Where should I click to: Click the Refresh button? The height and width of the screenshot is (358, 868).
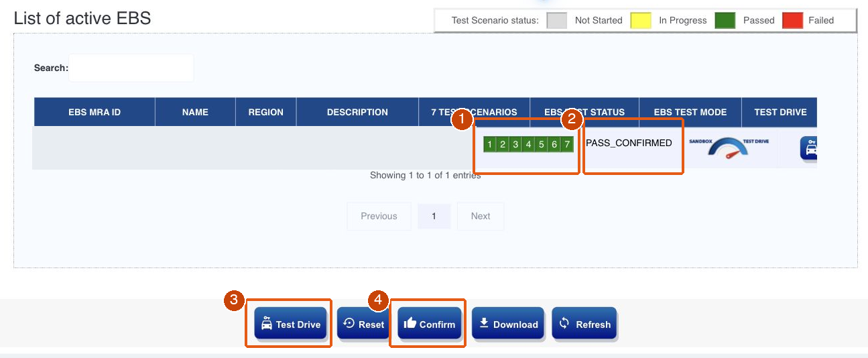pos(584,324)
